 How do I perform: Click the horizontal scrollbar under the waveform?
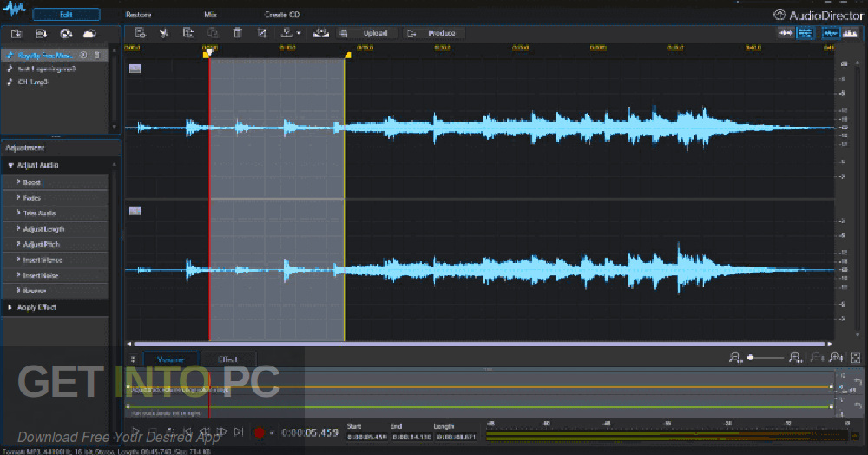(x=479, y=344)
